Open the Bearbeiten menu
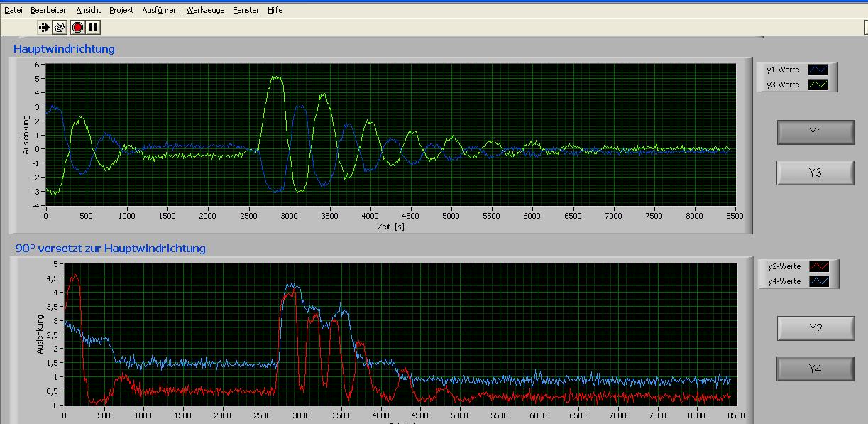This screenshot has height=424, width=868. pyautogui.click(x=49, y=10)
